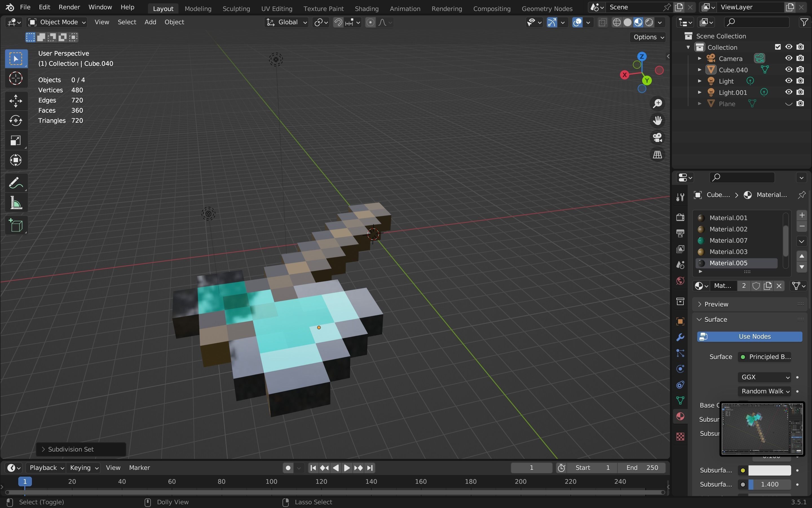Open the Tool properties tab
812x508 pixels.
(680, 197)
